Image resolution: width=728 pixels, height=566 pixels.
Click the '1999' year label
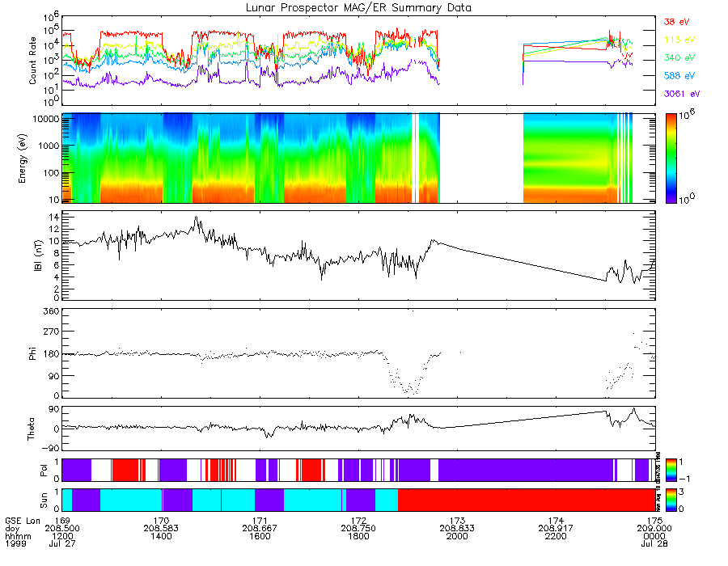16,543
